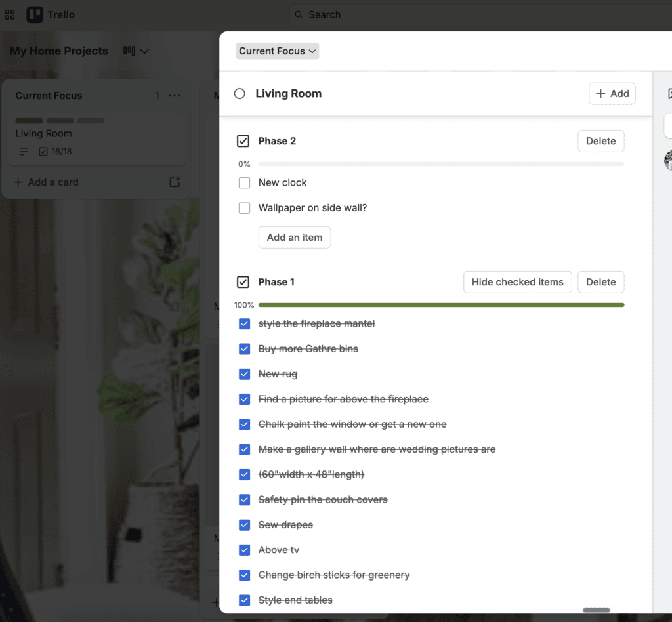Open the app switcher grid icon
Screen dimensions: 672x622
pos(10,15)
